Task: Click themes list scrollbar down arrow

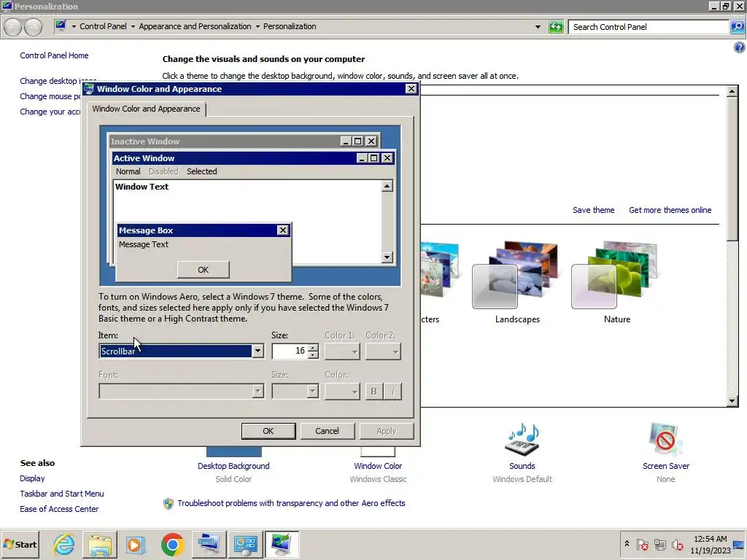Action: [x=732, y=401]
